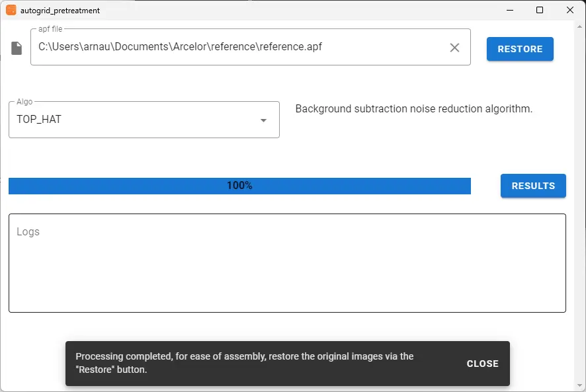
Task: Click the autogrid_pretreatment title bar text
Action: tap(60, 11)
